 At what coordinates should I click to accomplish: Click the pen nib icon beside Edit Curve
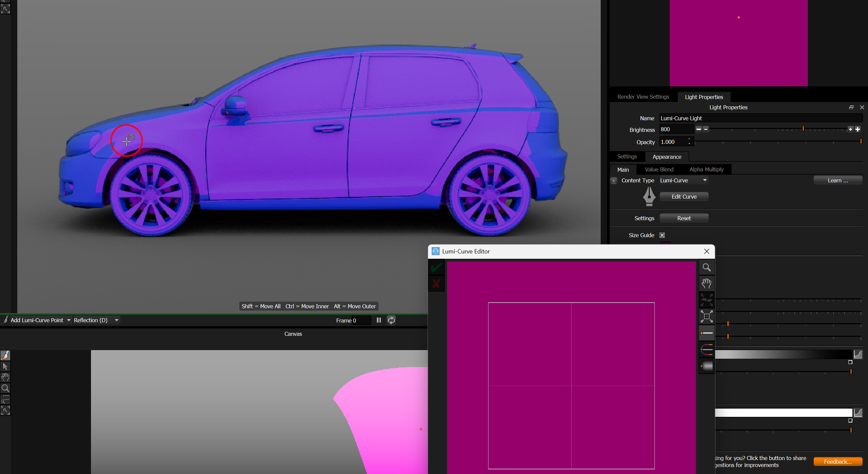[649, 196]
